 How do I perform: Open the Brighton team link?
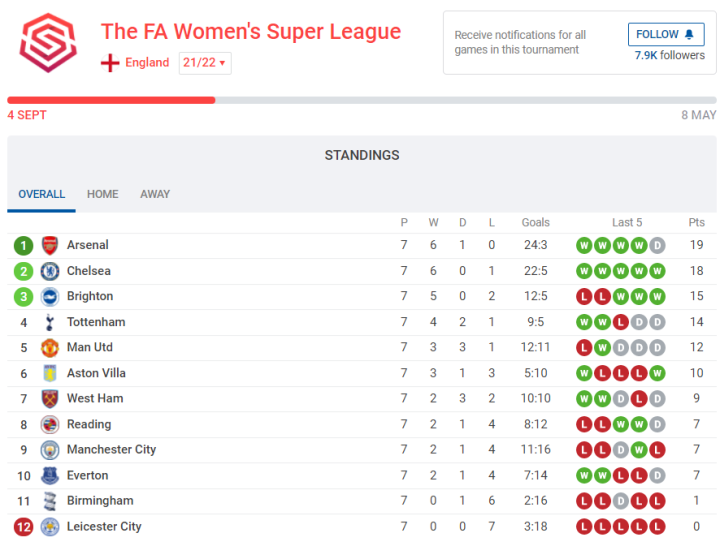(x=90, y=296)
